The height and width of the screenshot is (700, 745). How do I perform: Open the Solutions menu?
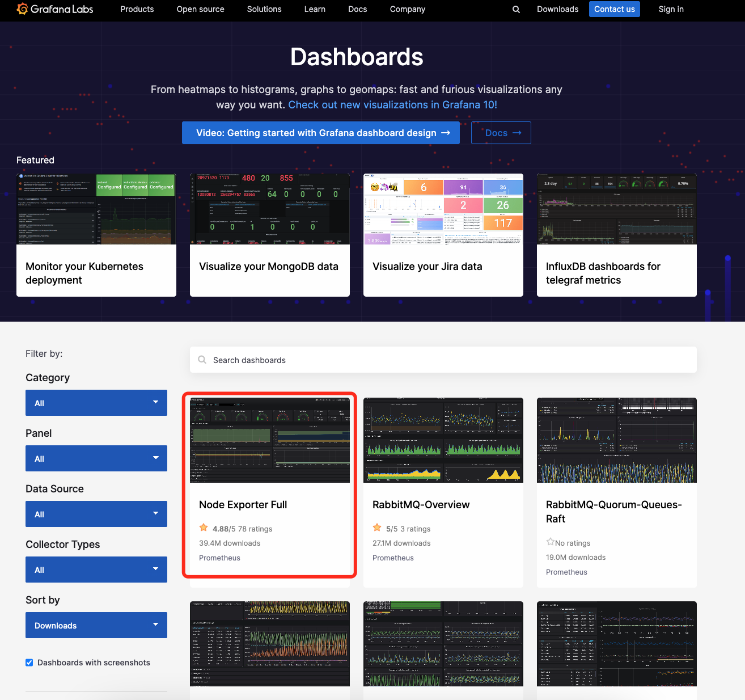click(x=264, y=9)
